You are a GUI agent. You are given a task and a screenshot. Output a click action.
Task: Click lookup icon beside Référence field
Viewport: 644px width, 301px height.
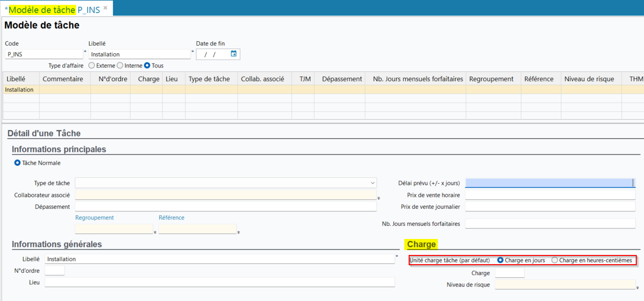[239, 232]
